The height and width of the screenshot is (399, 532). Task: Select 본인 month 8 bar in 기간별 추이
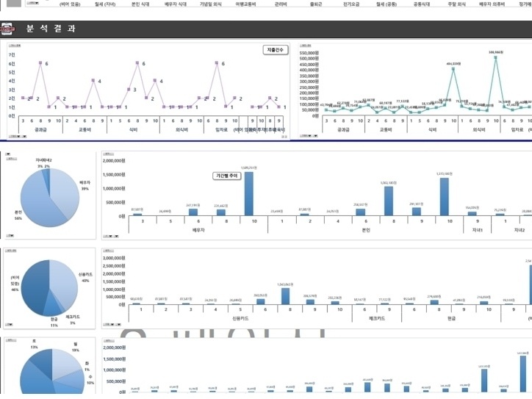coord(389,201)
